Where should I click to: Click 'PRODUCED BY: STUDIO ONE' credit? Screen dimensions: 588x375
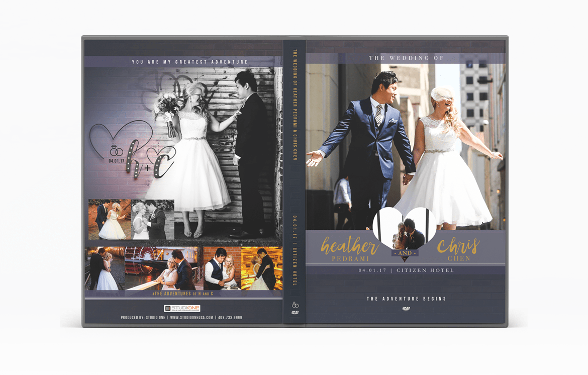click(x=143, y=318)
